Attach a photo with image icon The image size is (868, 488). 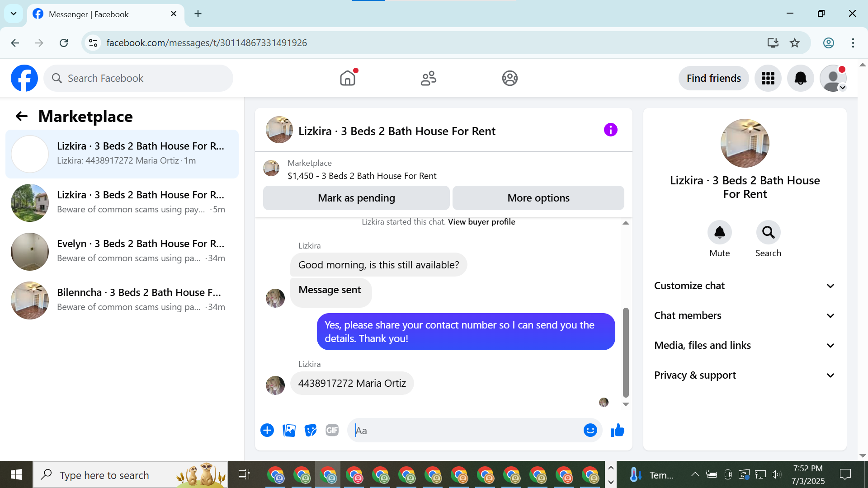coord(289,431)
